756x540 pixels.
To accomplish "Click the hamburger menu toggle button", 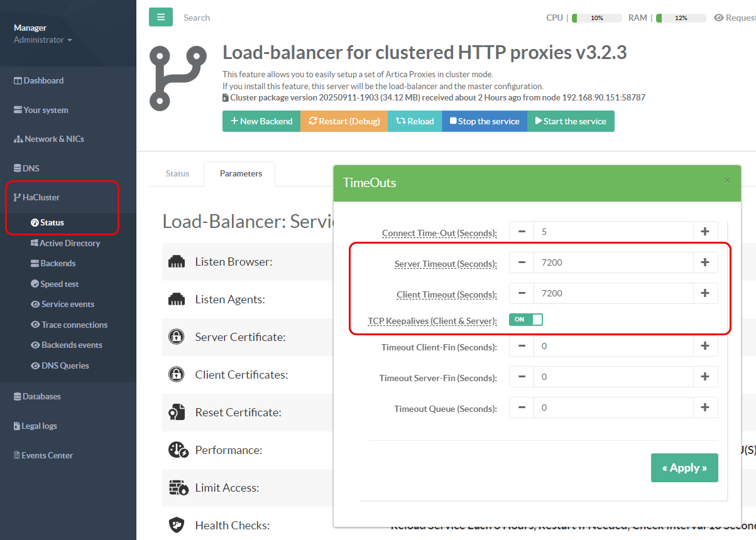I will (x=160, y=17).
